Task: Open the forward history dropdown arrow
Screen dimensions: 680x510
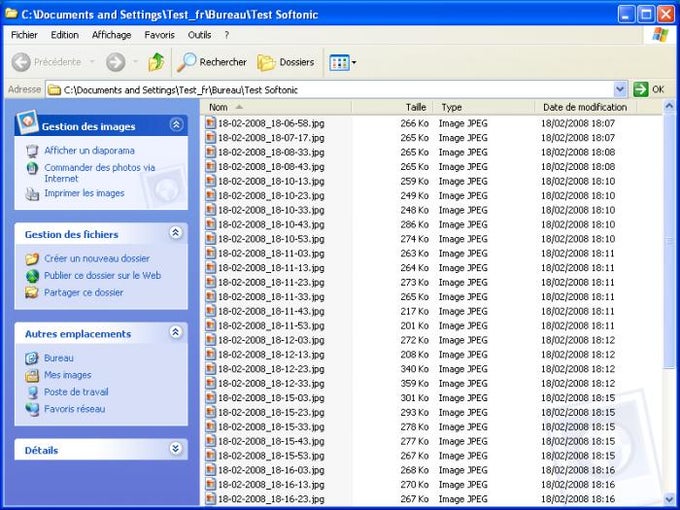Action: click(135, 62)
